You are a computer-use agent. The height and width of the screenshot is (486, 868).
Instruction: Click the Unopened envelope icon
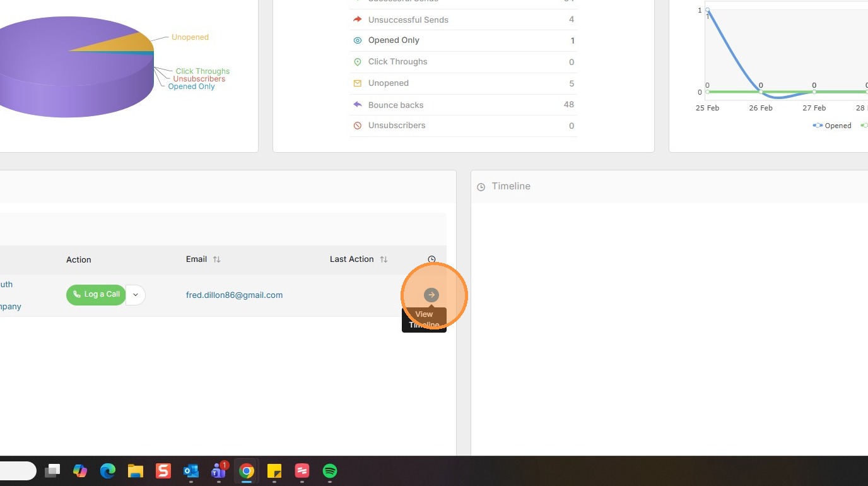click(358, 83)
